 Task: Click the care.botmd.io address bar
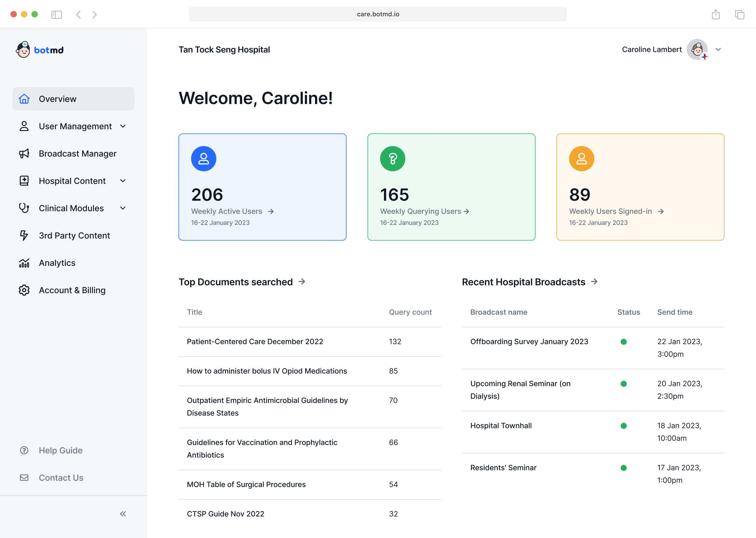pos(378,14)
